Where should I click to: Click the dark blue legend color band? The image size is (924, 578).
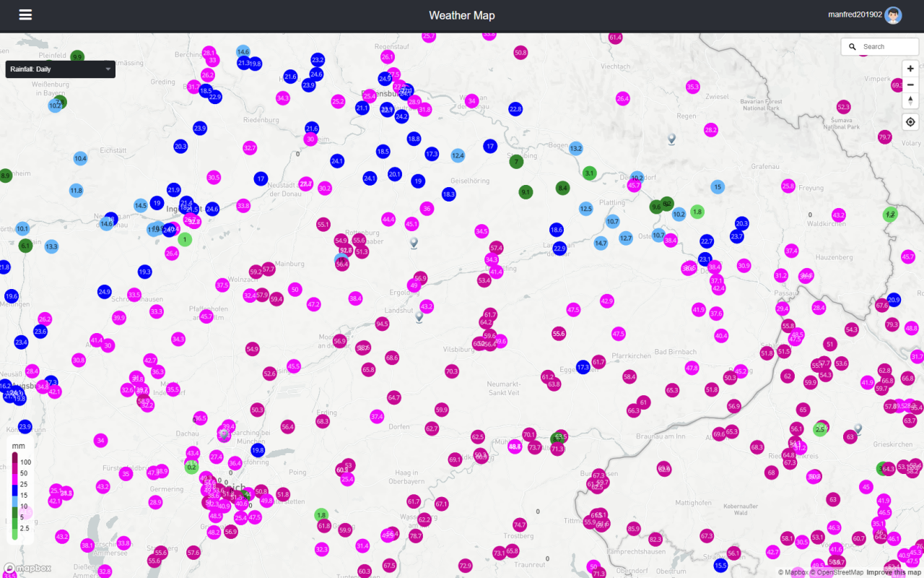[14, 490]
